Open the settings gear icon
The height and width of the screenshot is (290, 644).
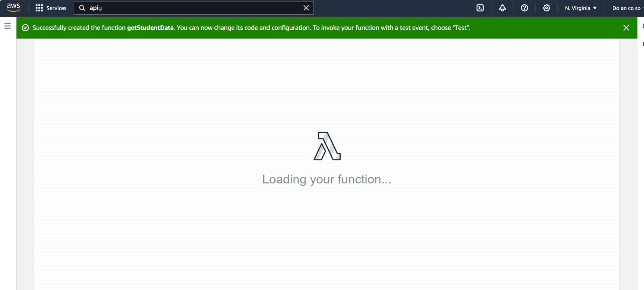point(546,8)
